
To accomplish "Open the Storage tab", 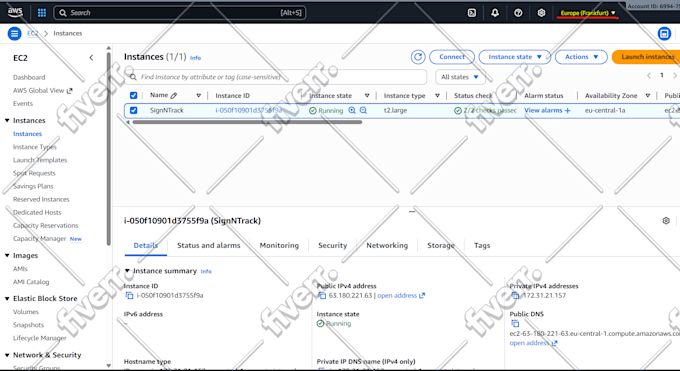I will 441,246.
